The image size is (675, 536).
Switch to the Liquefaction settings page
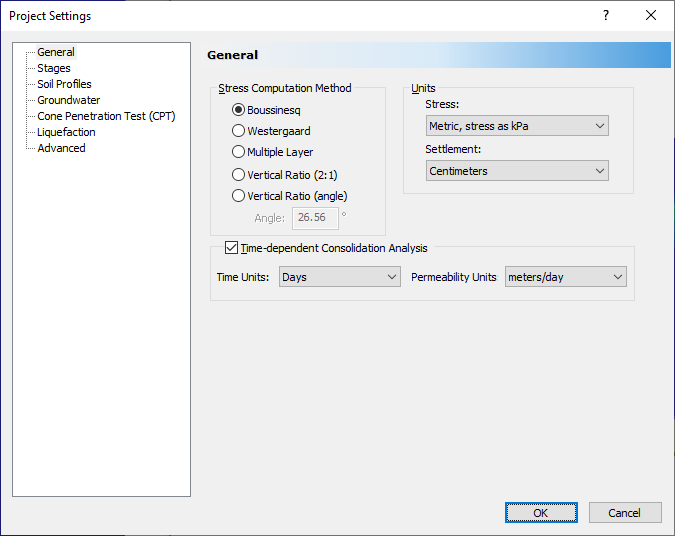click(66, 132)
